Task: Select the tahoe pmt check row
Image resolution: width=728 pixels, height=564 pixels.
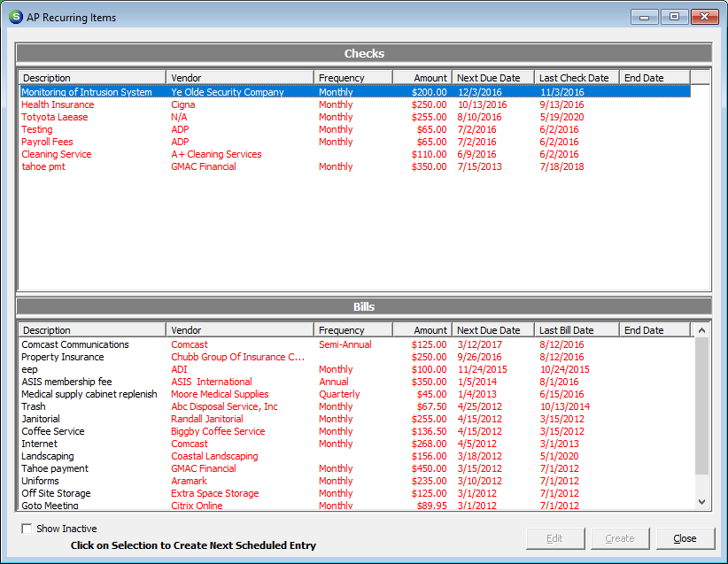Action: [355, 166]
